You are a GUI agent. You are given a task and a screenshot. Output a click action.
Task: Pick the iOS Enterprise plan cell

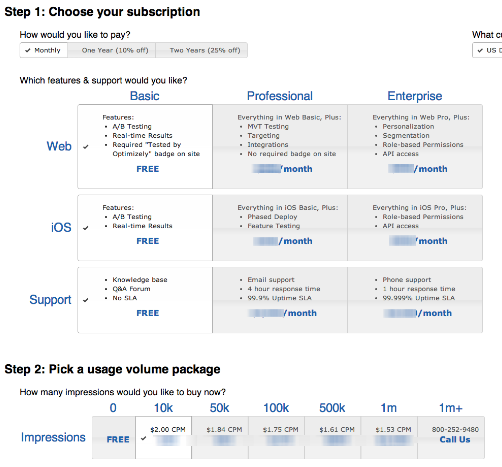pyautogui.click(x=415, y=228)
